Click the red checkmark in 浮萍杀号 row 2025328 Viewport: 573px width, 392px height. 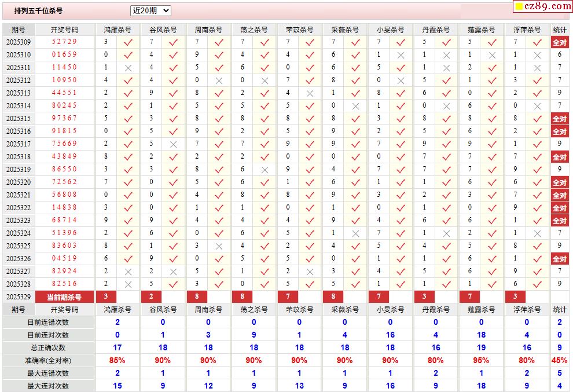click(537, 284)
